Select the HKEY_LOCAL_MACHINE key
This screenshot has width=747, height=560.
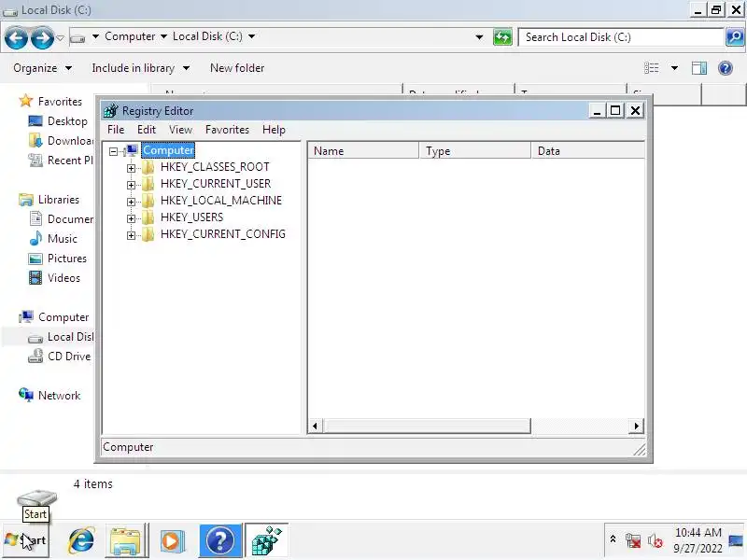click(x=221, y=200)
